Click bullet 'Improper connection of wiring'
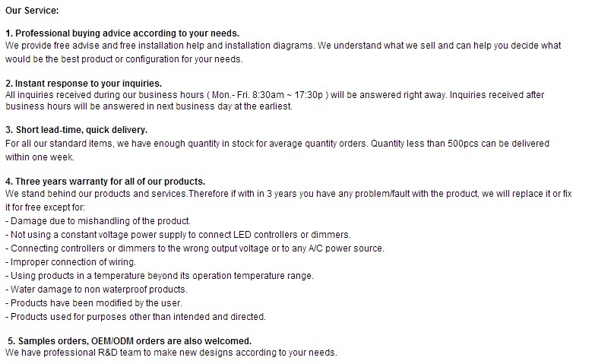 pos(71,262)
